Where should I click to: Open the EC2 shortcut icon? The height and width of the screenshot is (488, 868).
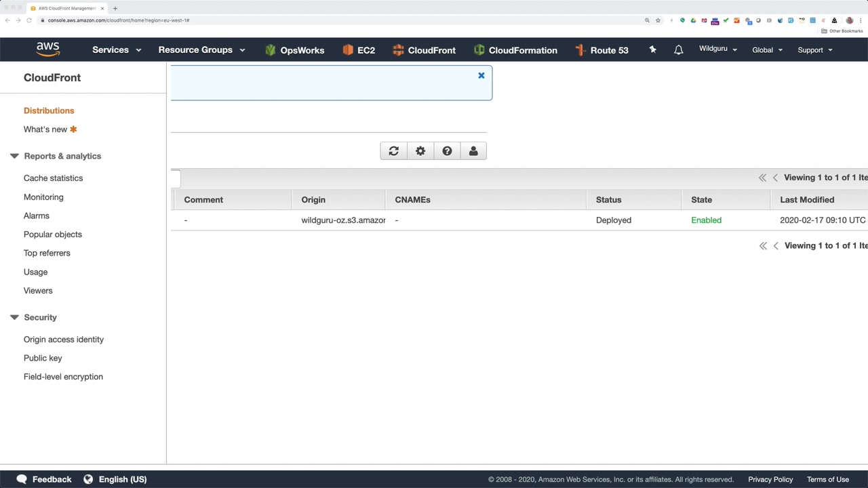pos(348,50)
